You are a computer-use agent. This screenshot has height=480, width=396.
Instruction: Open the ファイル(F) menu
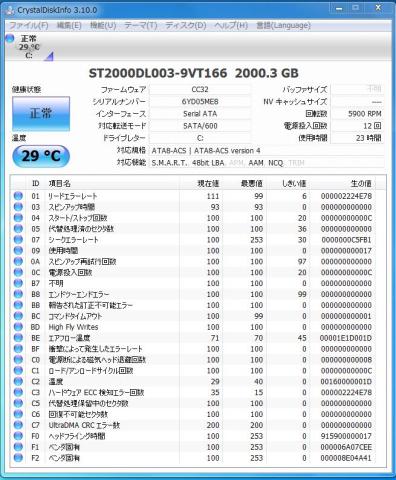click(x=29, y=25)
